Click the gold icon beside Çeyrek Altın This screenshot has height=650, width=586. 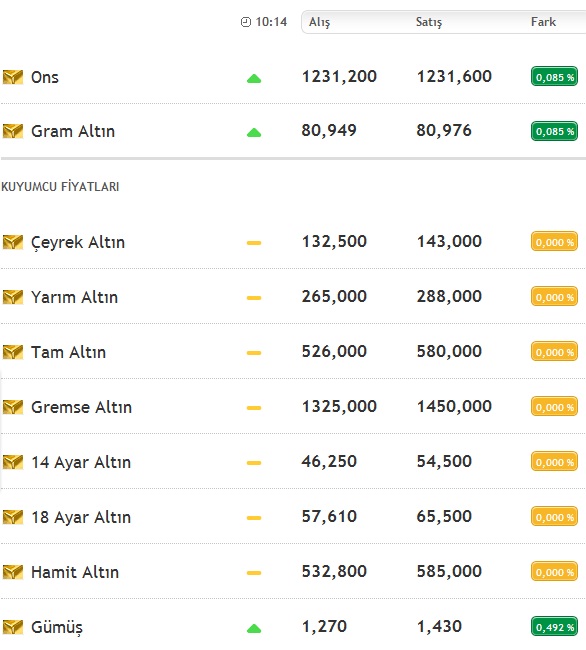pyautogui.click(x=12, y=242)
